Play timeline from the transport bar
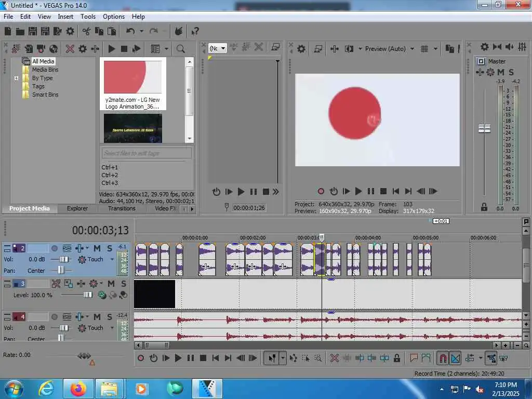Screen dimensions: 532x399 click(x=178, y=358)
